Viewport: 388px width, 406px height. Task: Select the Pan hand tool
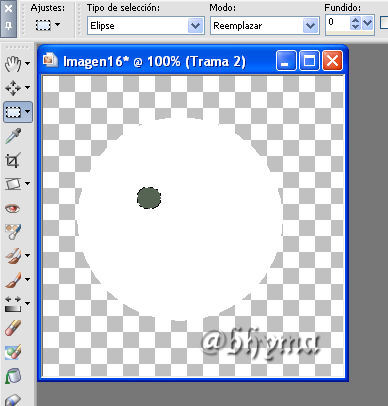(13, 63)
